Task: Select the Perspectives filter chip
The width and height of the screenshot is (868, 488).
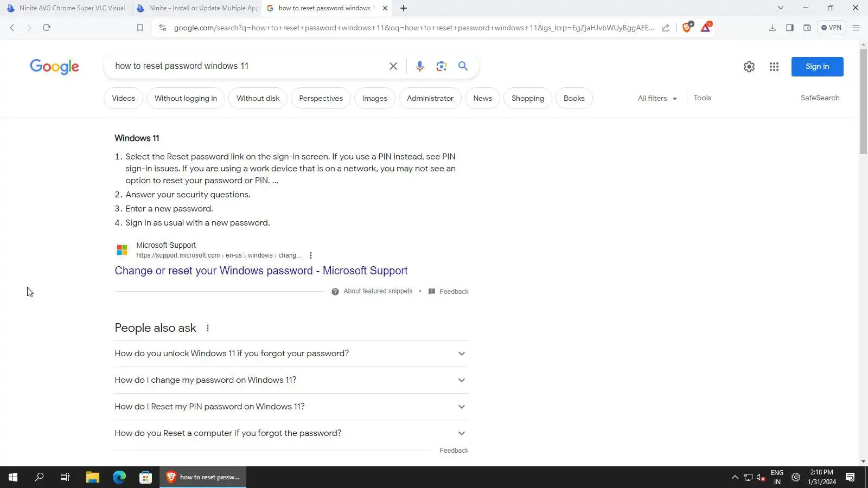Action: pyautogui.click(x=321, y=98)
